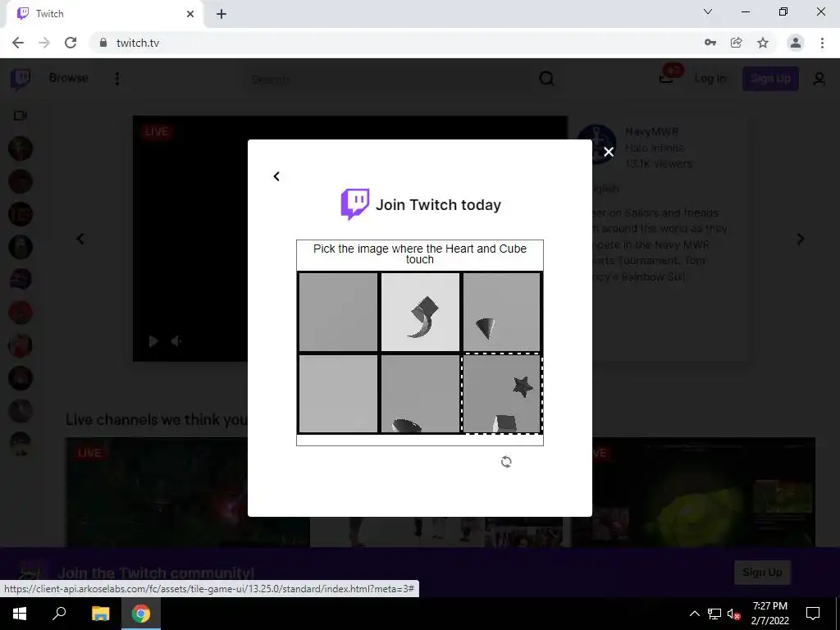Open the saved passwords key icon

click(x=710, y=43)
